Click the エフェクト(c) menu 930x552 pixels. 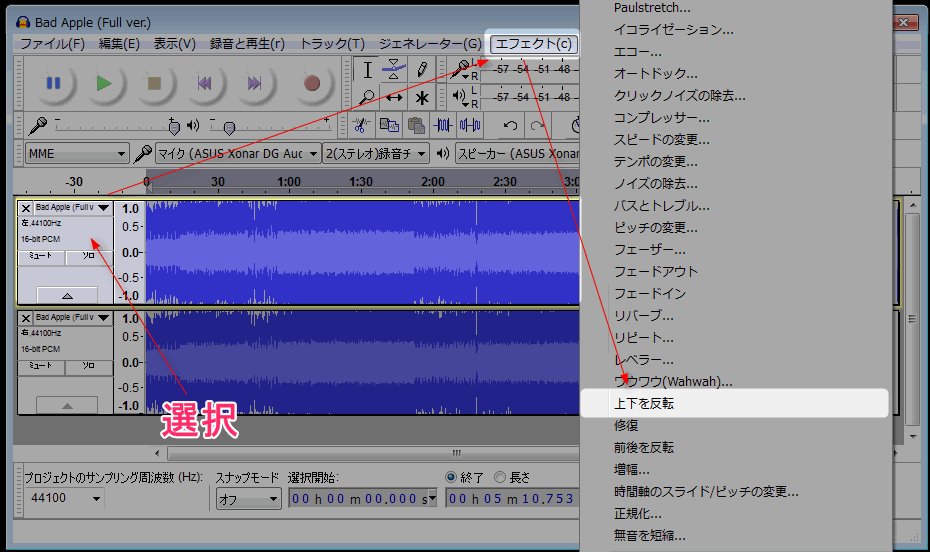(533, 44)
